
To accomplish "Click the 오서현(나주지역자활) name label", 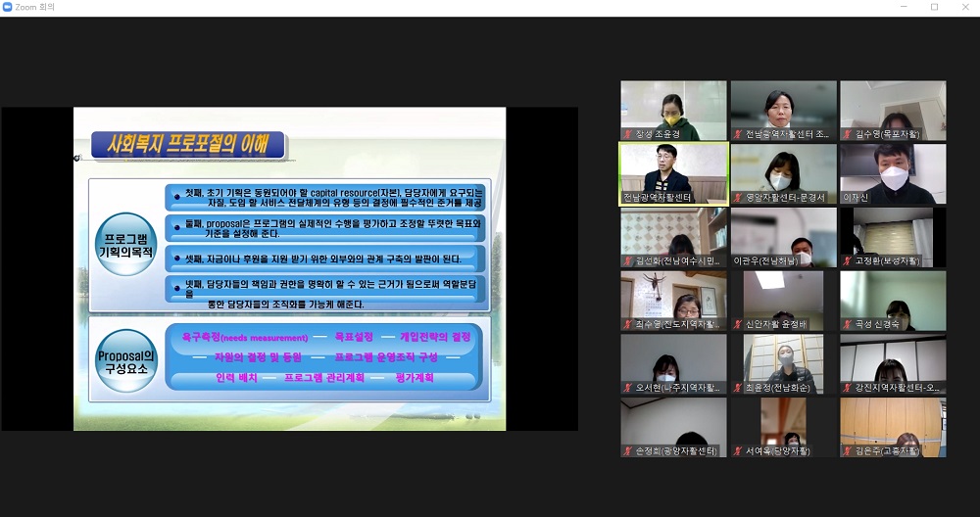I will 678,388.
